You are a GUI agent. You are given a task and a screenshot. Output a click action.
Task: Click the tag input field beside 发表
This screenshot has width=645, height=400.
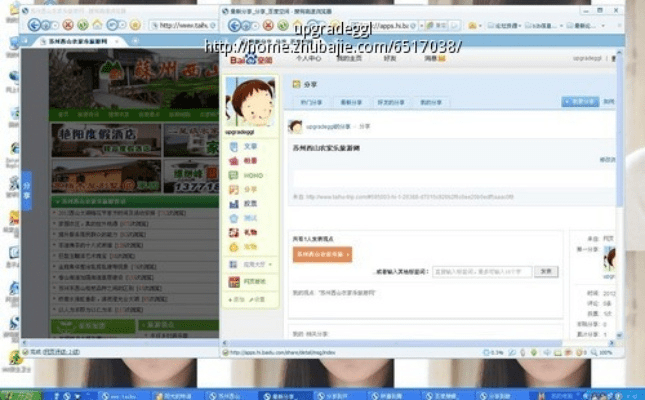click(482, 272)
